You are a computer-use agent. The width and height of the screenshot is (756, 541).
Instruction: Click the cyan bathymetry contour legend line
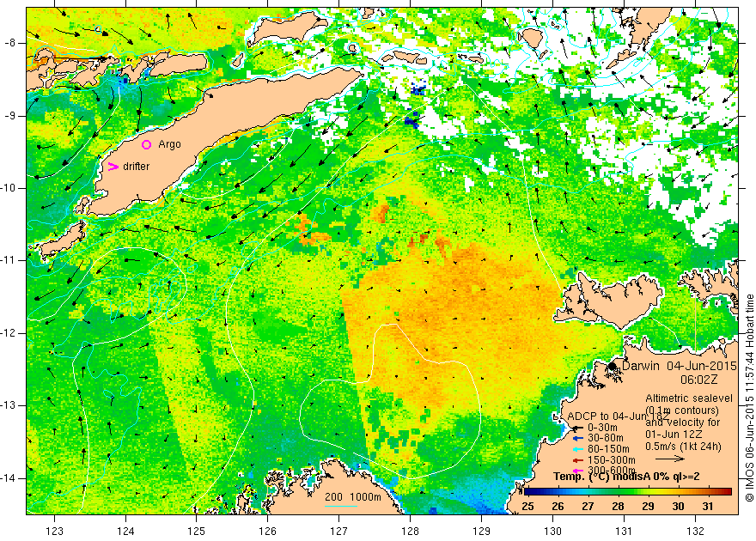(341, 506)
